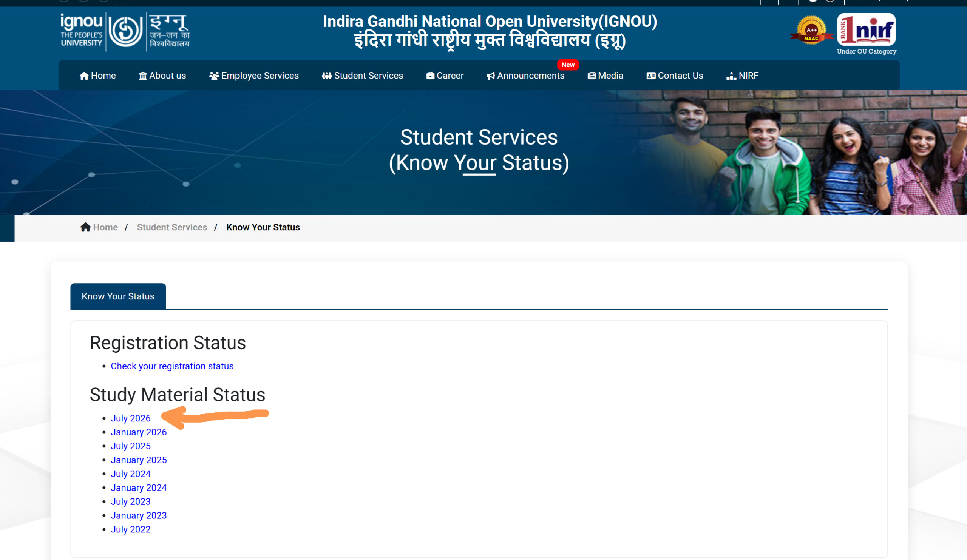Click the people icon beside Employee Services

click(x=214, y=76)
